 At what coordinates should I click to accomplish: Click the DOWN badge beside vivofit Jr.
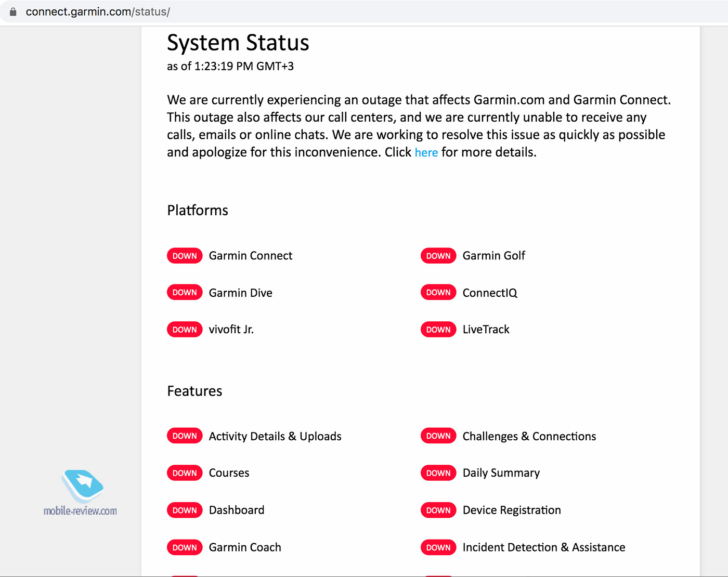tap(185, 330)
